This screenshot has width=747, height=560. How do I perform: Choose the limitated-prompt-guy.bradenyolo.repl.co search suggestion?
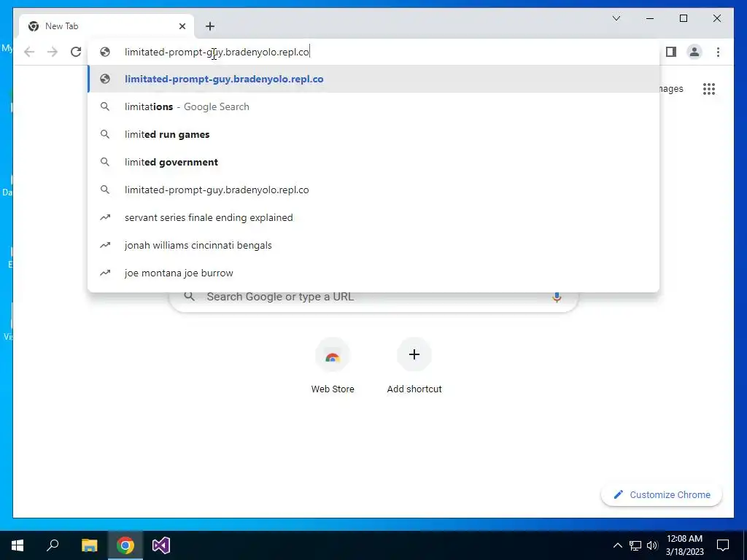(373, 190)
